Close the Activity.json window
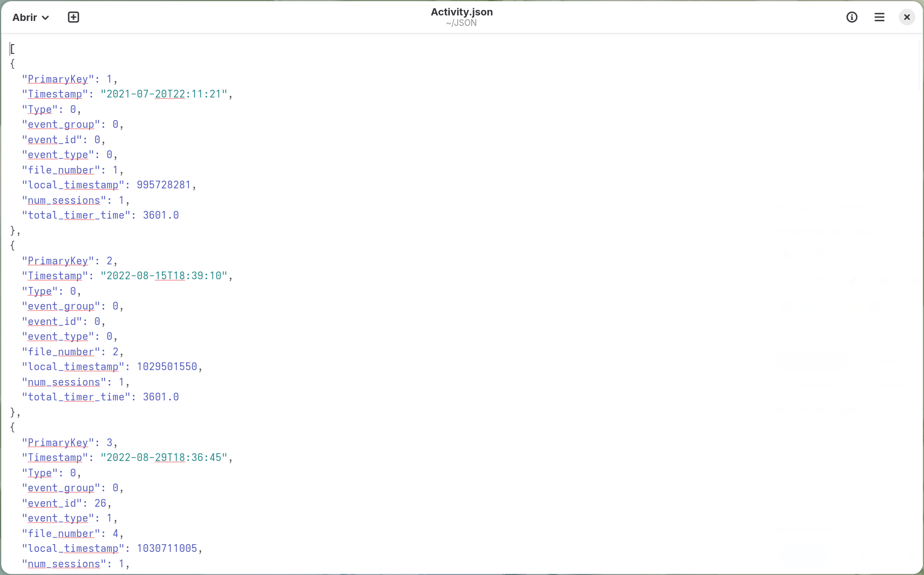 tap(907, 18)
